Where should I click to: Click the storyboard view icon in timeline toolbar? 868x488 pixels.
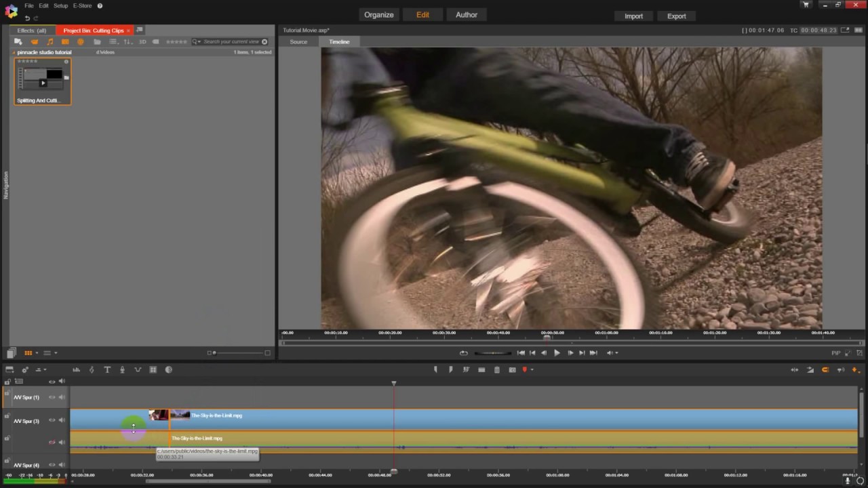9,369
